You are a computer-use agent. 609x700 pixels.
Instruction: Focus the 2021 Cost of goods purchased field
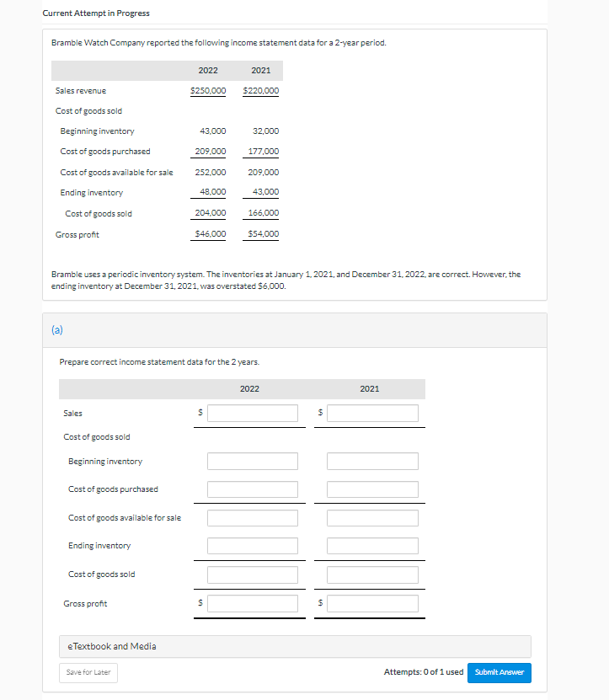(x=372, y=489)
